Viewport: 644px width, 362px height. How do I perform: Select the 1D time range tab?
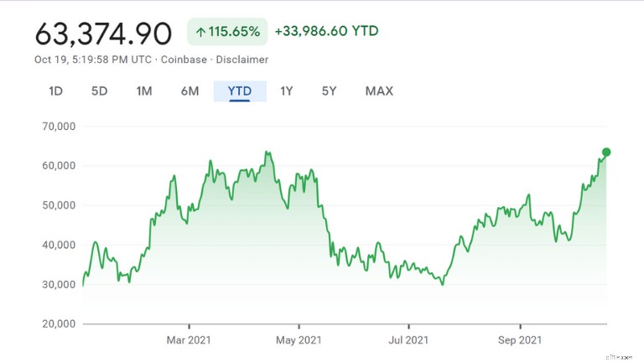[x=55, y=91]
